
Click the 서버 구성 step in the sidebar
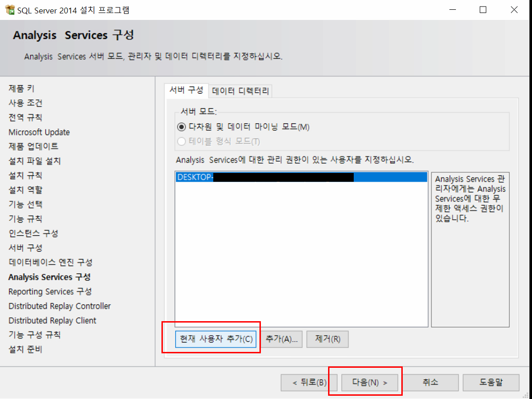(x=26, y=248)
